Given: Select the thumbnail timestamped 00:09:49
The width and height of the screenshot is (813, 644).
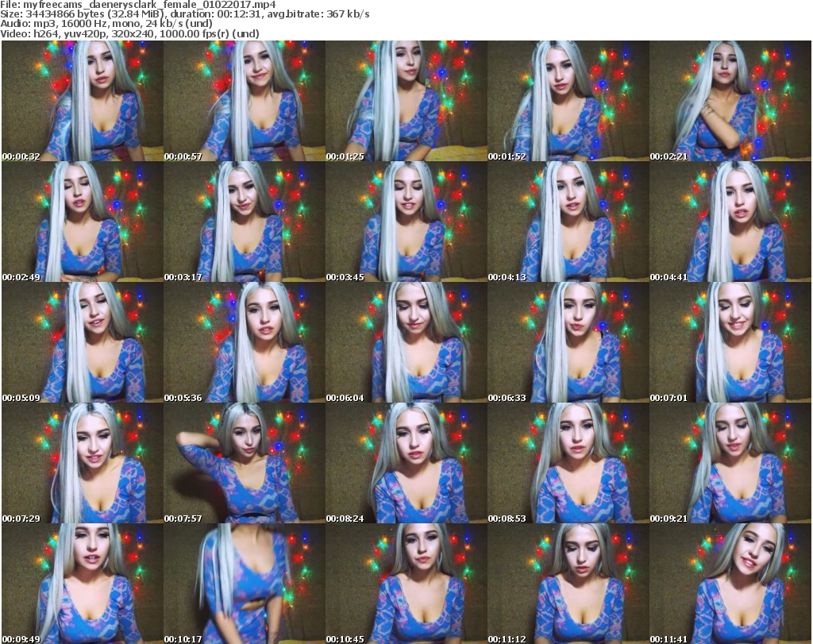Looking at the screenshot, I should tap(83, 584).
